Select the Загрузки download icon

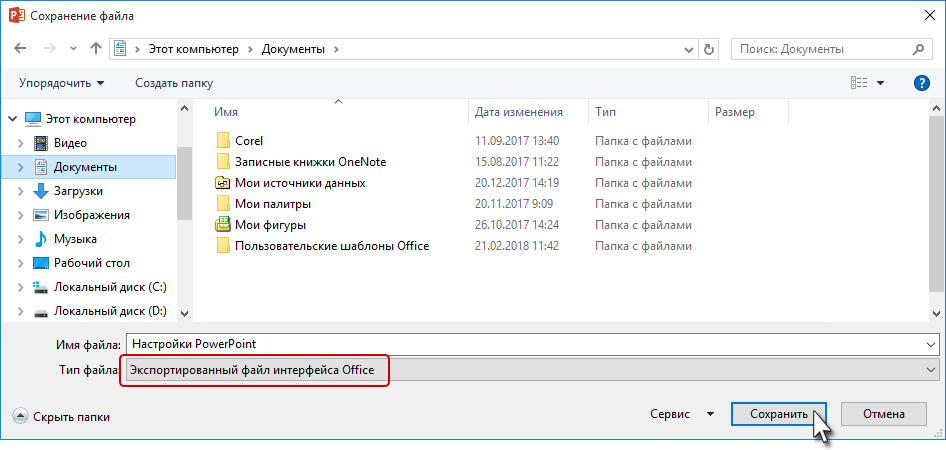point(41,191)
